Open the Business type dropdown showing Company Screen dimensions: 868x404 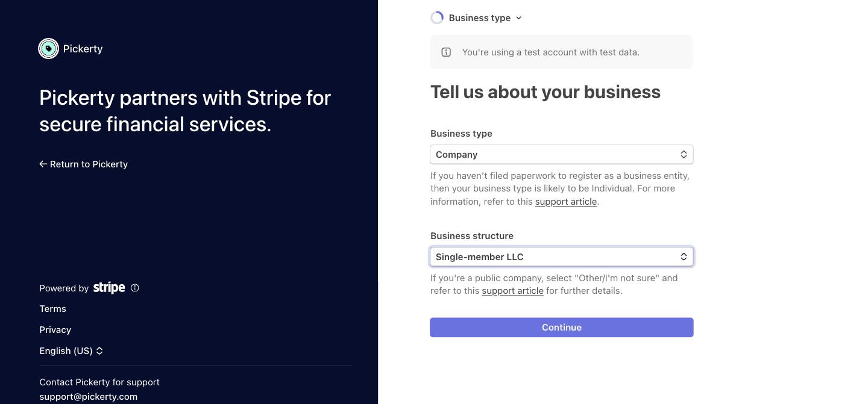point(561,155)
